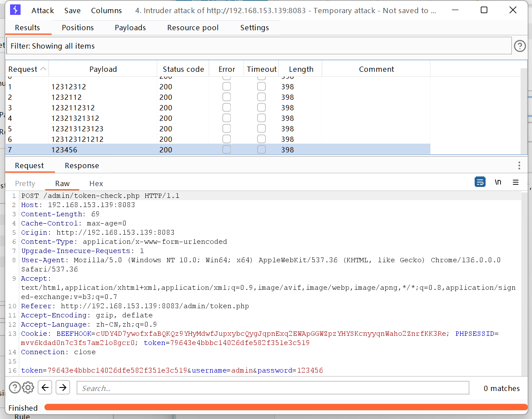Click the search help question mark icon
This screenshot has width=532, height=419.
pos(15,387)
